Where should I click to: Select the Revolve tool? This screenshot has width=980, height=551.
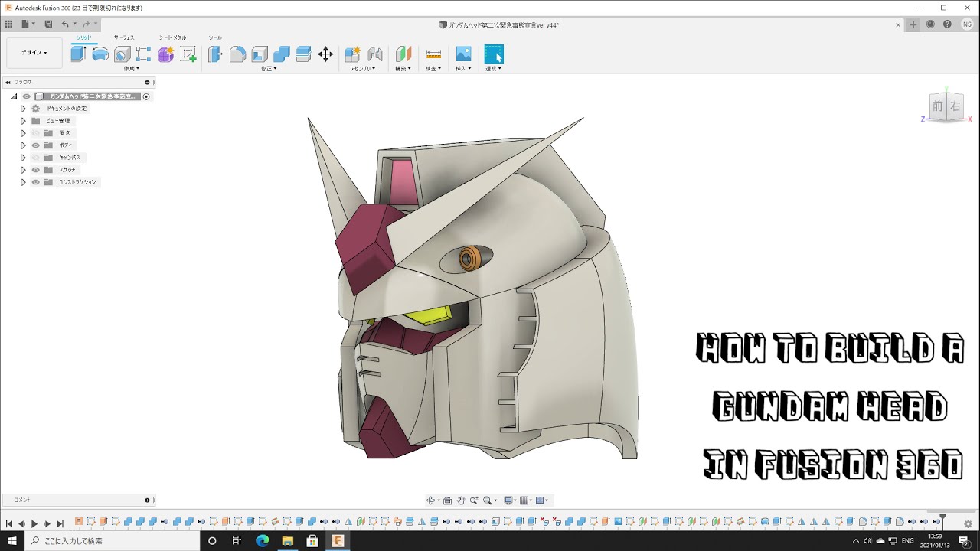100,54
